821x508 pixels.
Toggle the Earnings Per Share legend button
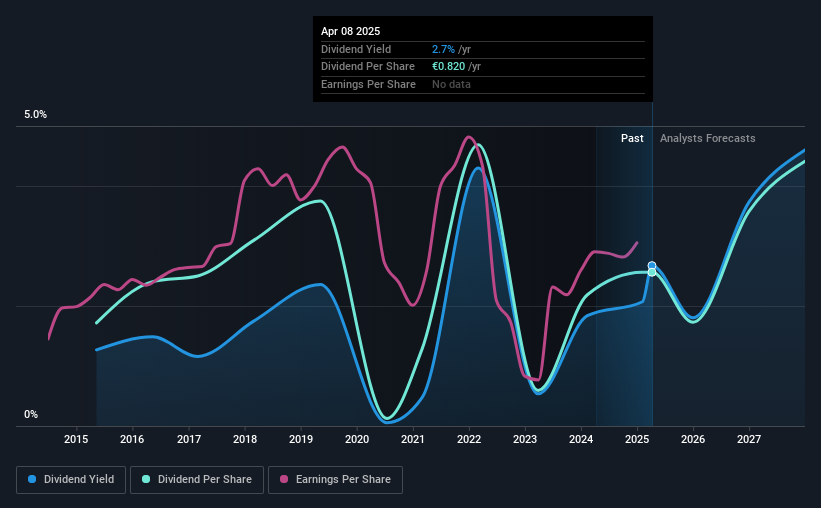point(335,480)
